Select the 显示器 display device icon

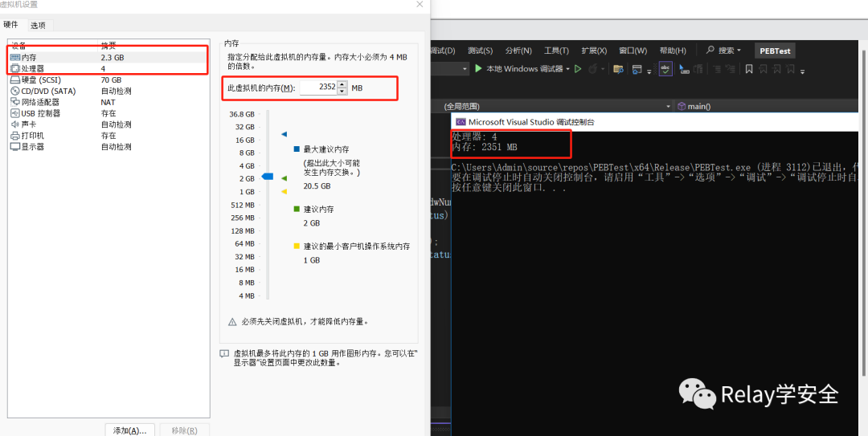tap(15, 147)
